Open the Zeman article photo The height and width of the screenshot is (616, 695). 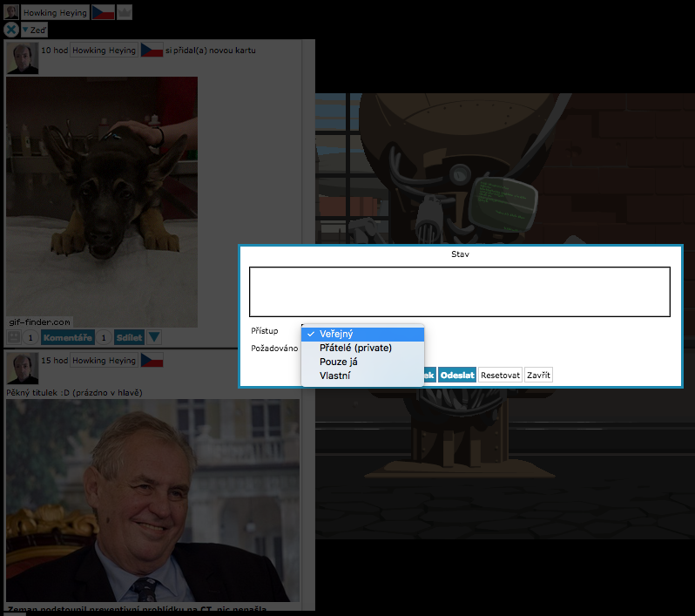[x=153, y=500]
